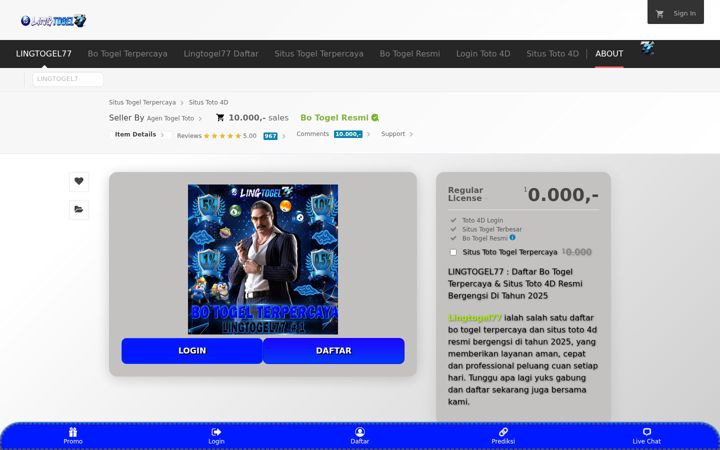Switch to the Item Details tab
This screenshot has height=450, width=720.
click(x=135, y=135)
